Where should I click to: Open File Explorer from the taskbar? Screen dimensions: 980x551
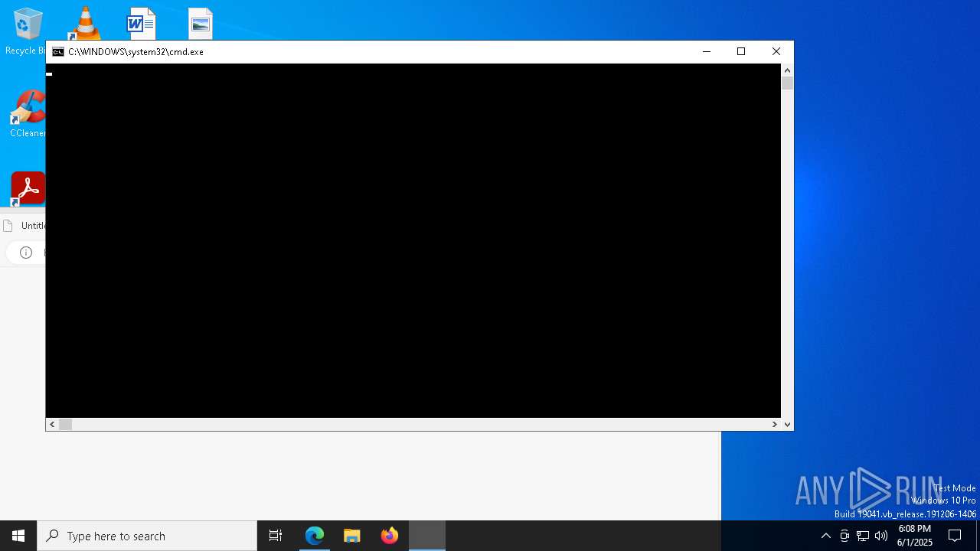(352, 536)
